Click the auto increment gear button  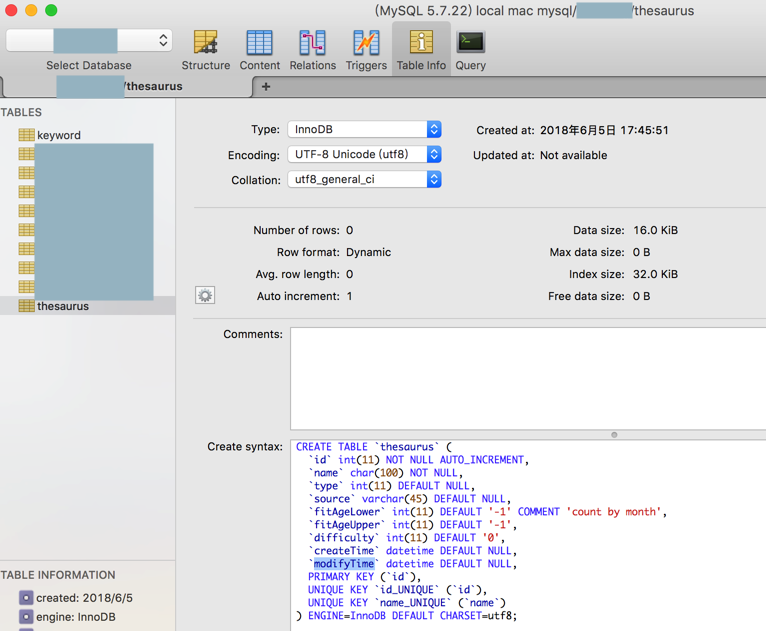(x=205, y=295)
